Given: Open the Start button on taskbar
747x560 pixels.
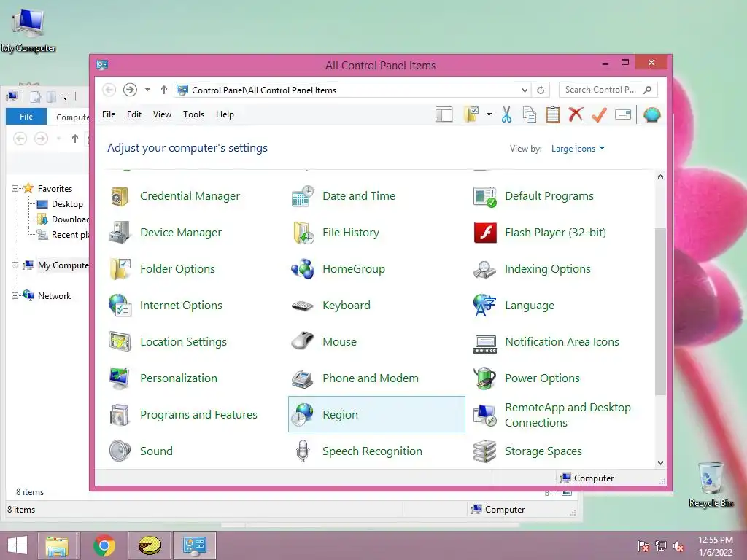Looking at the screenshot, I should pos(18,545).
